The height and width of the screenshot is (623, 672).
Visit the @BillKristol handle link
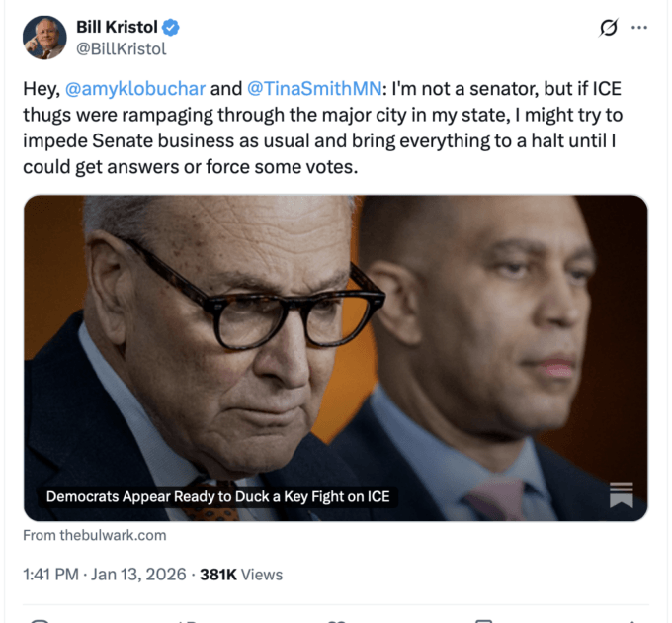coord(121,48)
